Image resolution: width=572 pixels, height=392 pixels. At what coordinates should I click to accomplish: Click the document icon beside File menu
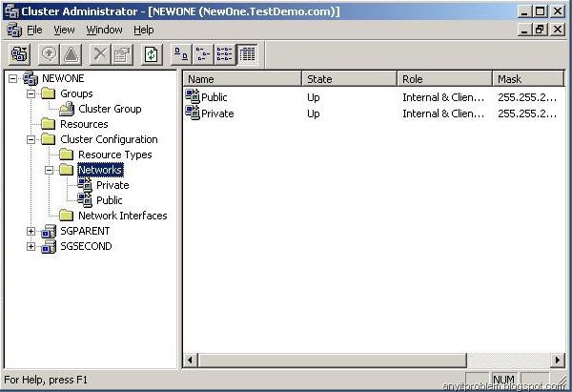click(x=14, y=30)
